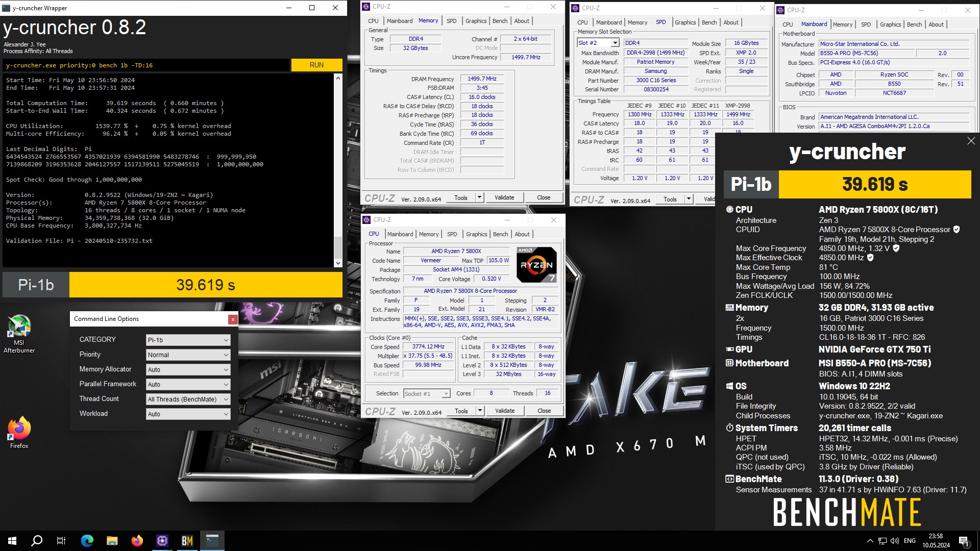Click the CPUID verified shield icon
This screenshot has height=551, width=980.
(957, 230)
